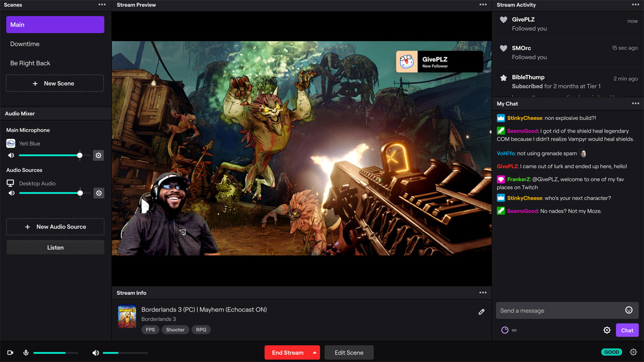Click the channel points icon below chat
Viewport: 644px width, 362px height.
505,330
